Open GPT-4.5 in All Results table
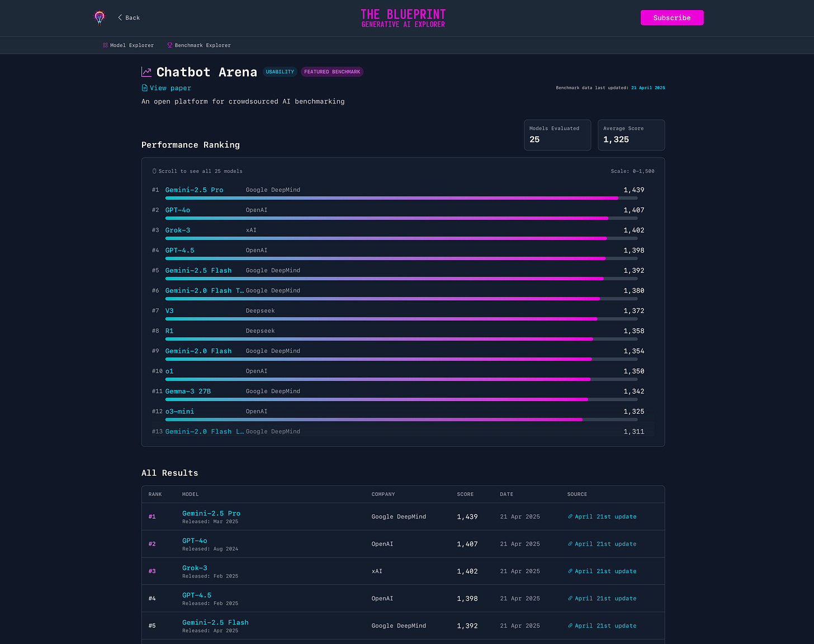The height and width of the screenshot is (644, 814). 197,595
